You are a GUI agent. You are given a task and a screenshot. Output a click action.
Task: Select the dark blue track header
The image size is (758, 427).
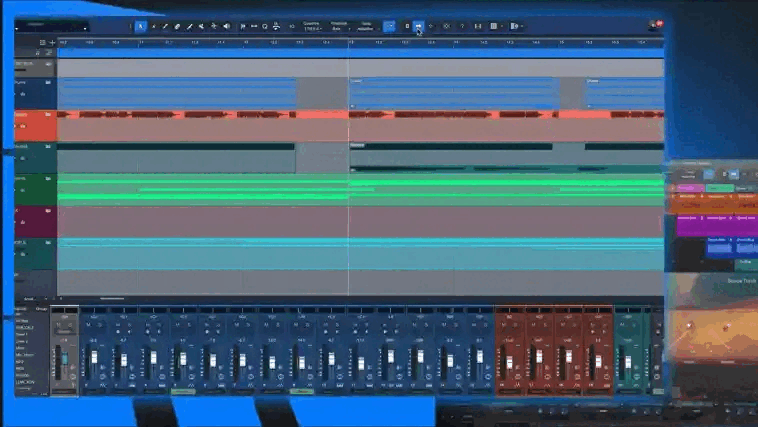pyautogui.click(x=35, y=94)
